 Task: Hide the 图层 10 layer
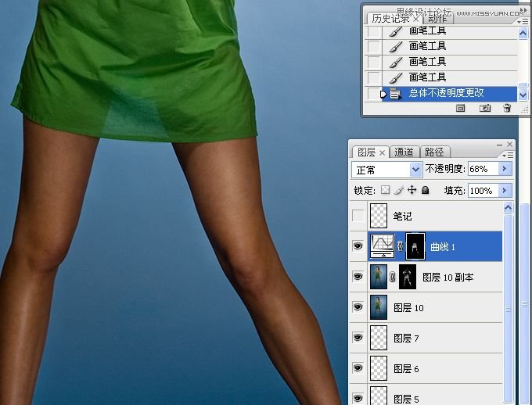358,307
